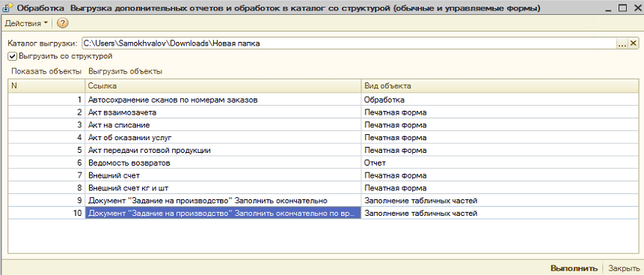Click "Заполнение табличных частей" cell in row 10
This screenshot has height=275, width=644.
coord(500,214)
